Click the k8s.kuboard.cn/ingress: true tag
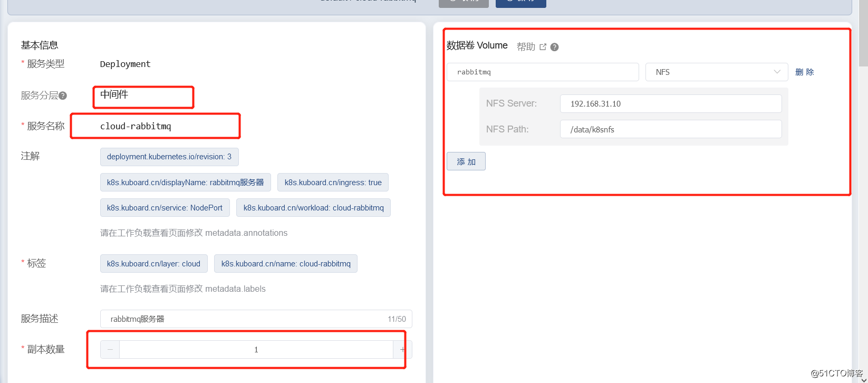The image size is (868, 383). click(333, 183)
